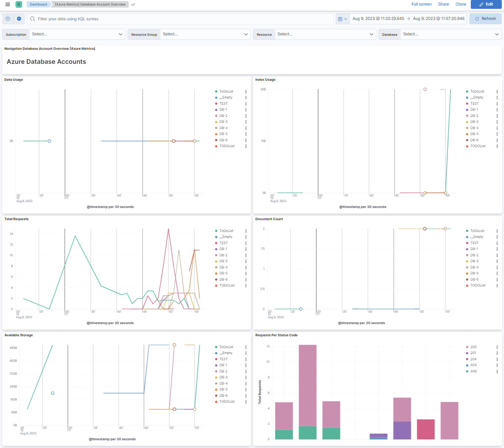Click the add filter plus icon
The height and width of the screenshot is (448, 504).
pyautogui.click(x=19, y=19)
